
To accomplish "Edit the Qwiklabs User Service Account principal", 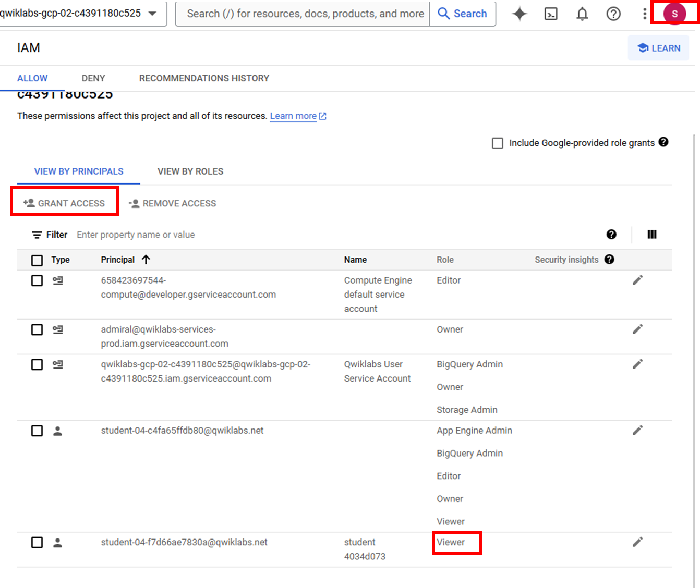I will click(x=637, y=364).
